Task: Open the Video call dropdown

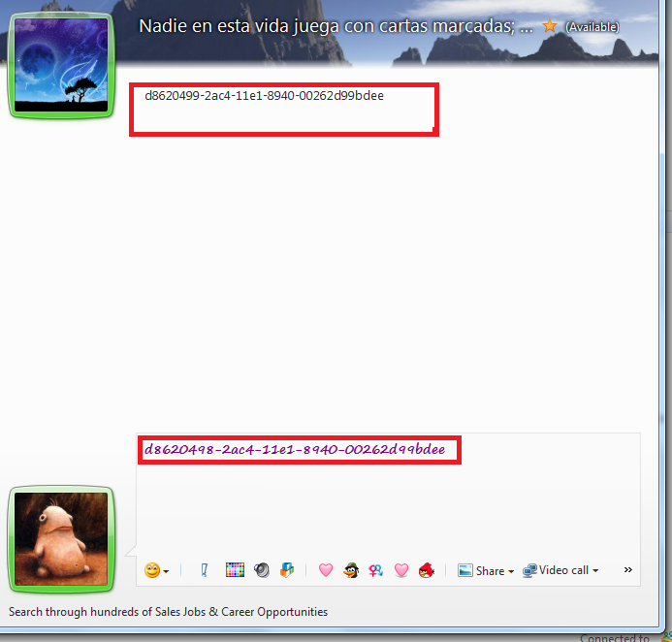Action: (x=560, y=570)
